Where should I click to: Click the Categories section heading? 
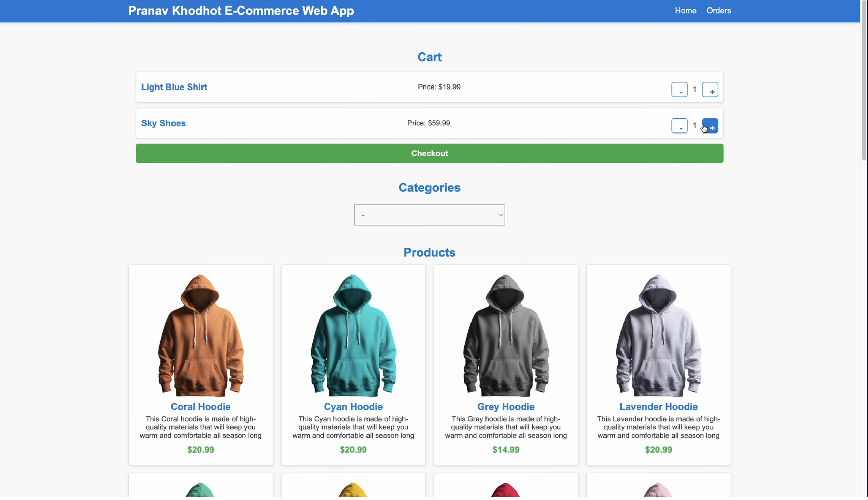[x=429, y=188]
